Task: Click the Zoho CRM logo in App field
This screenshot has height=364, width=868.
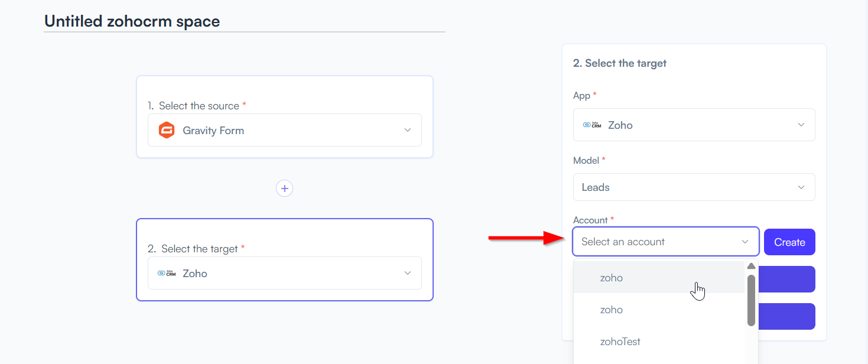Action: [592, 125]
